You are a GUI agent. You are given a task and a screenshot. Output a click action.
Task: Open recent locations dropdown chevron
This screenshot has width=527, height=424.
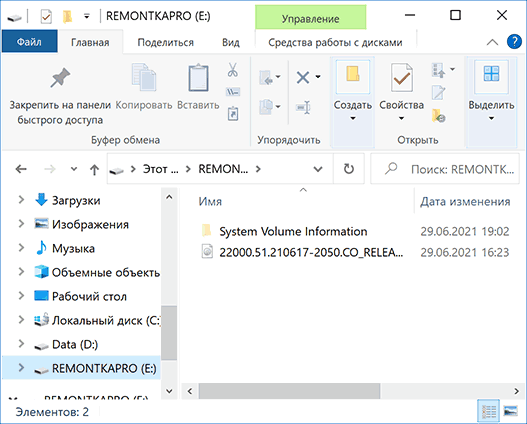pyautogui.click(x=74, y=169)
